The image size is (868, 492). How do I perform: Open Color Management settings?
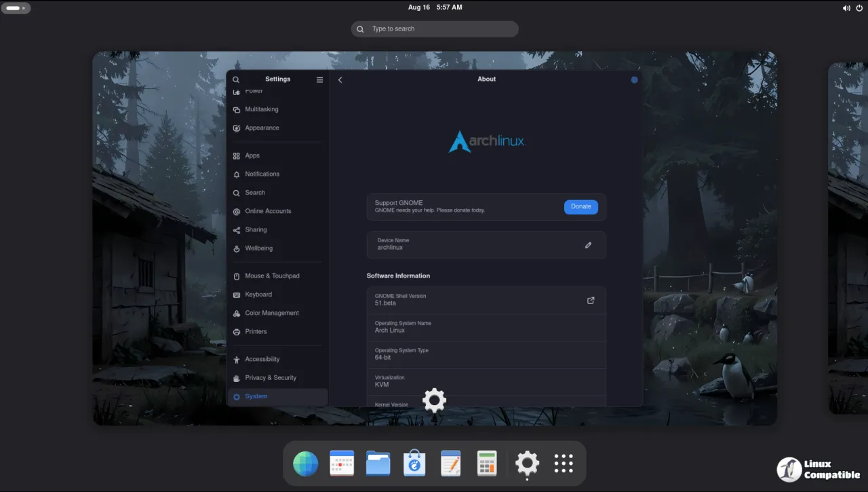277,313
